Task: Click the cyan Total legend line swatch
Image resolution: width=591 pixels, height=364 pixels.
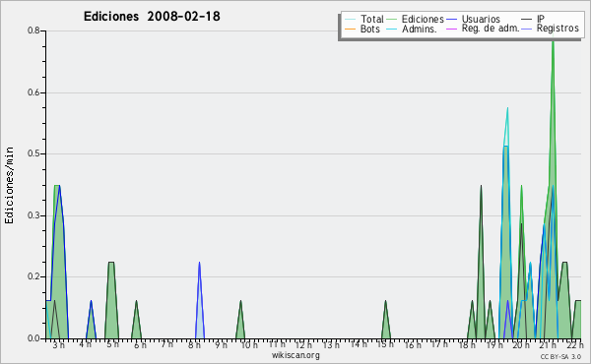Action: click(350, 20)
